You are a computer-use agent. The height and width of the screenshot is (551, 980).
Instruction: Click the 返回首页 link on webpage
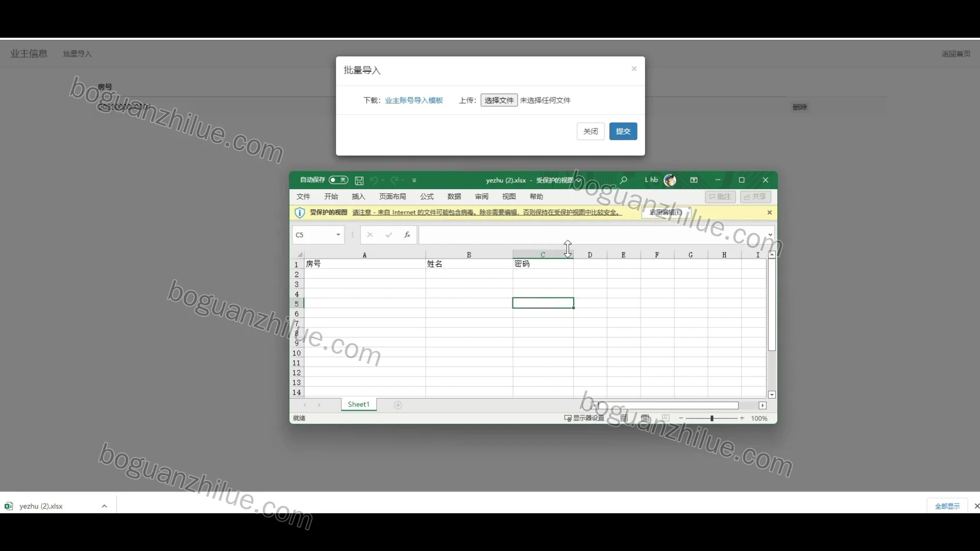coord(956,54)
